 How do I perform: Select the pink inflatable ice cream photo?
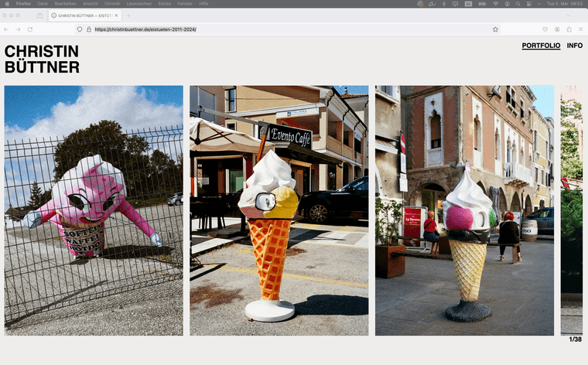94,210
